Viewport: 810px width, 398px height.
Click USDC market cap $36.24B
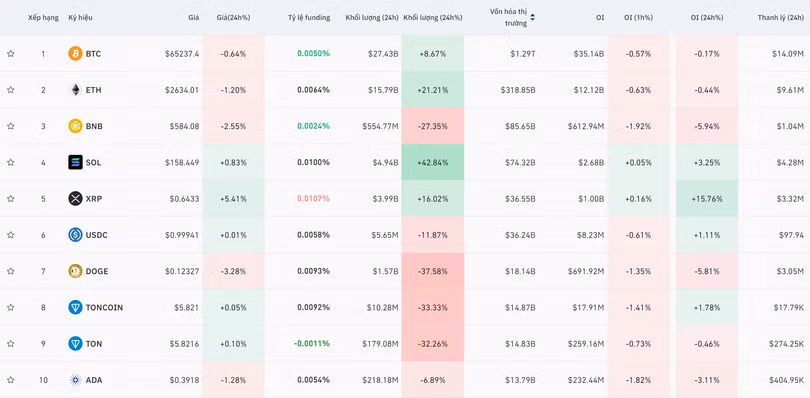click(520, 235)
